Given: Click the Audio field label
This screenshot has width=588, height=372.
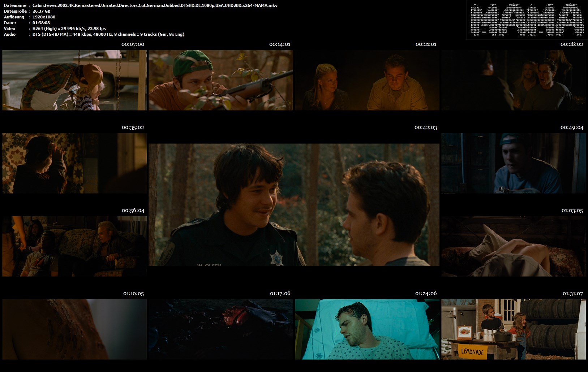Looking at the screenshot, I should [x=10, y=34].
